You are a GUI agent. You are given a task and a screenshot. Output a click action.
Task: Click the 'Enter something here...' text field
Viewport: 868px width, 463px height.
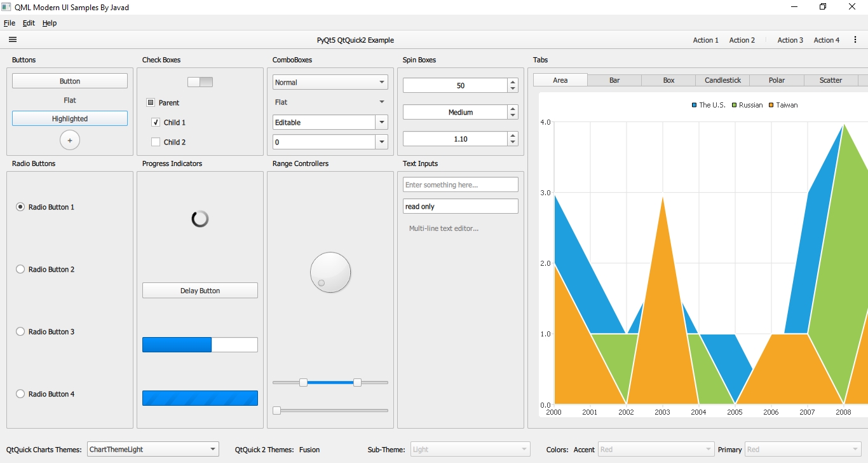[x=461, y=184]
